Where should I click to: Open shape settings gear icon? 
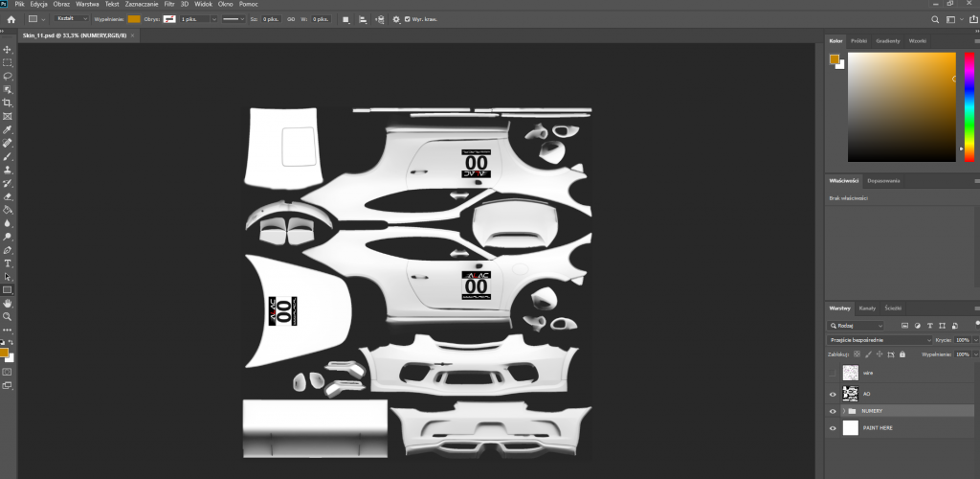pos(396,19)
